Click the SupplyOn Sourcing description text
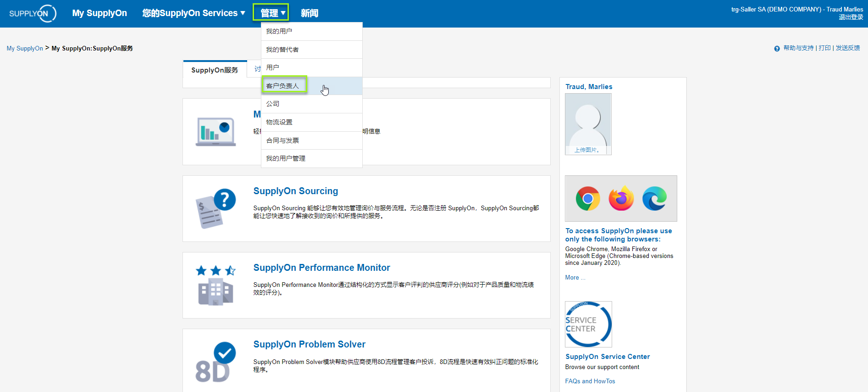The width and height of the screenshot is (868, 392). [396, 212]
